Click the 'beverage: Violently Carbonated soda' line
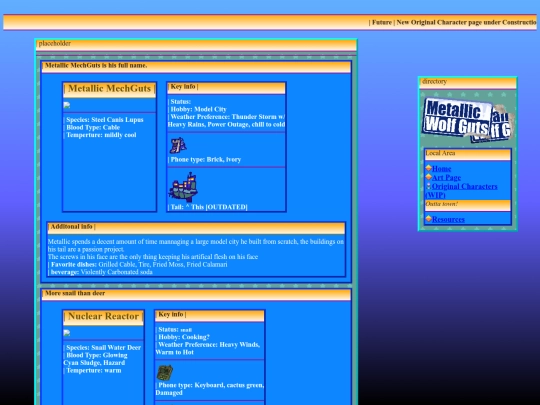 (x=101, y=272)
